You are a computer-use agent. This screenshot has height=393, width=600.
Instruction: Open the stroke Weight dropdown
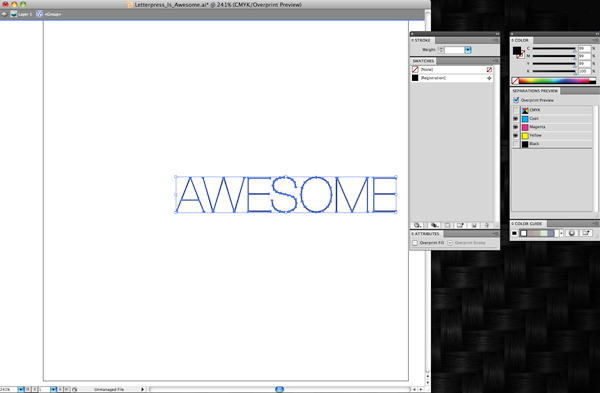pos(468,50)
